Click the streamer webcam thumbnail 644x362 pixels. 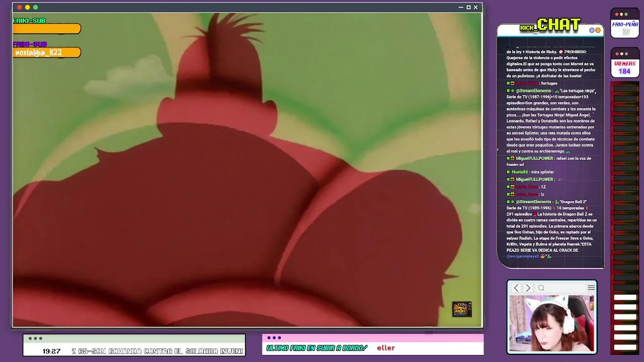pos(551,323)
